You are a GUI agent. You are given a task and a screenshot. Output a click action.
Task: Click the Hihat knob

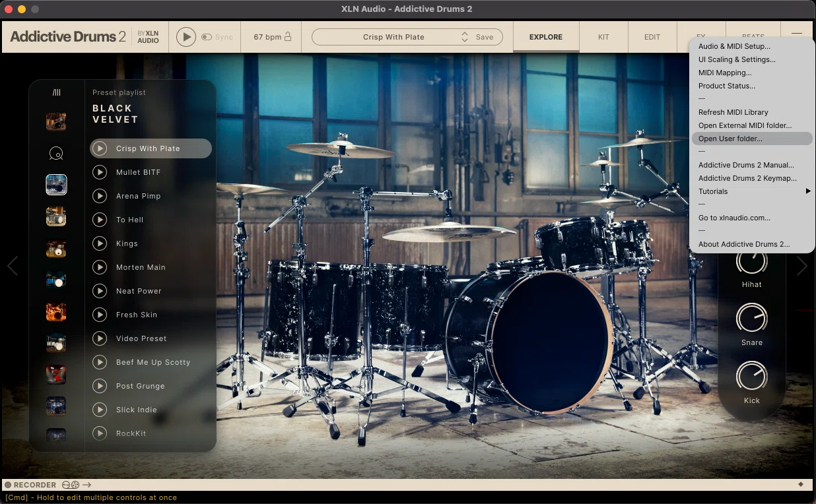(751, 261)
